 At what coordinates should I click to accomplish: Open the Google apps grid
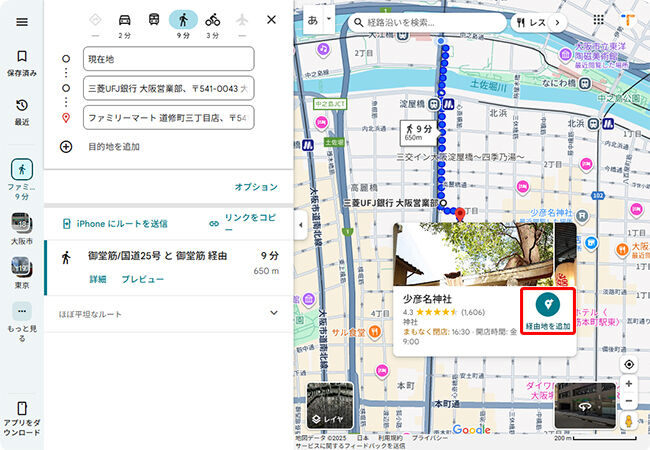pyautogui.click(x=599, y=20)
